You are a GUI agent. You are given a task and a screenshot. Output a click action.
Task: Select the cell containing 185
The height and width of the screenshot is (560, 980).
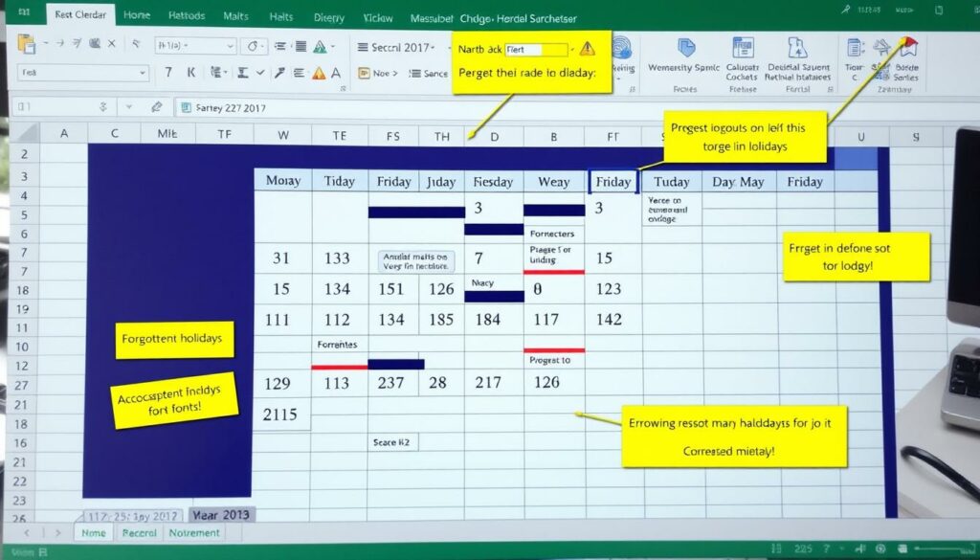click(441, 320)
